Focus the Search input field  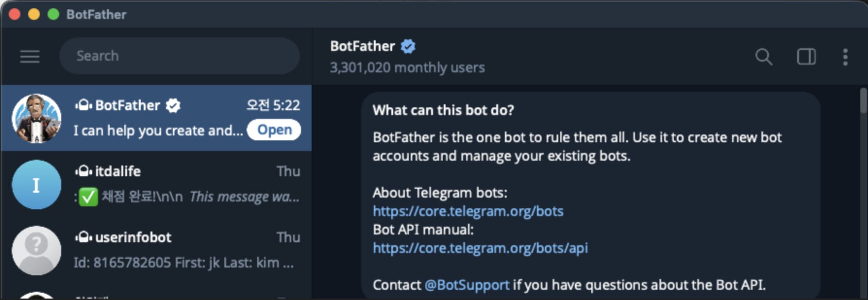point(180,56)
